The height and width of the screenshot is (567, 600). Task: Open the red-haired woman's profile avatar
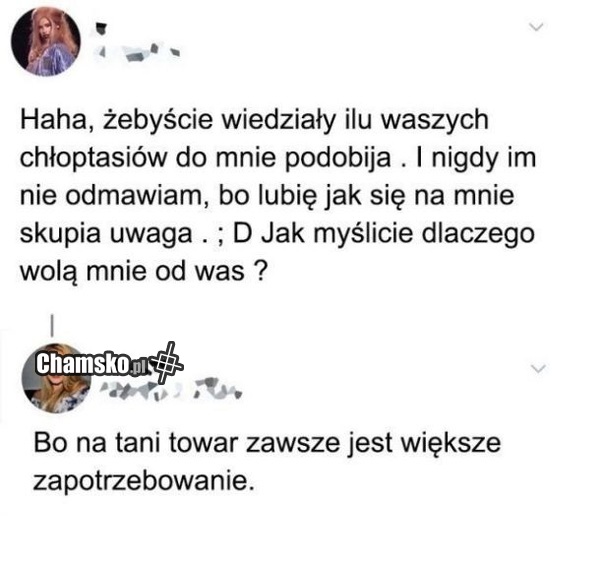tap(46, 41)
